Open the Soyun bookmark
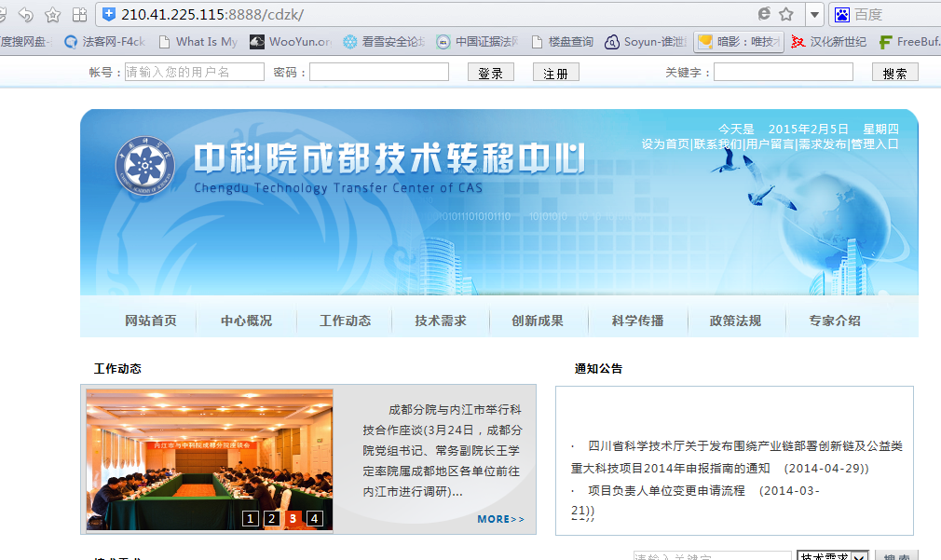Screen dimensions: 941x560 [646, 41]
